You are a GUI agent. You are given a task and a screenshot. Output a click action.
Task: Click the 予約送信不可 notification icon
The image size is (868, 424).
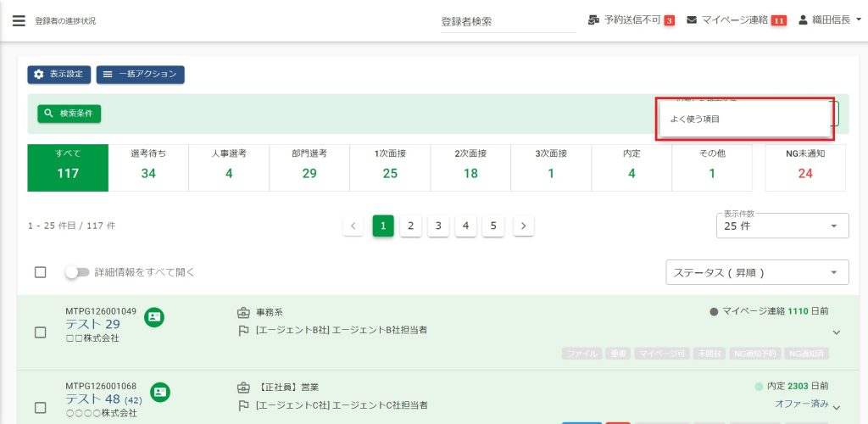point(593,20)
